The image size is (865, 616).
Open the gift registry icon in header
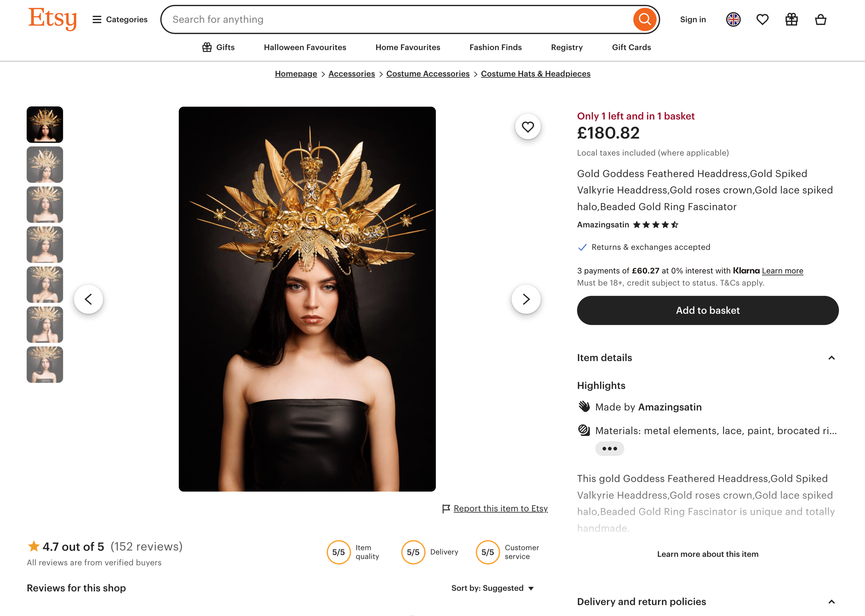click(791, 19)
